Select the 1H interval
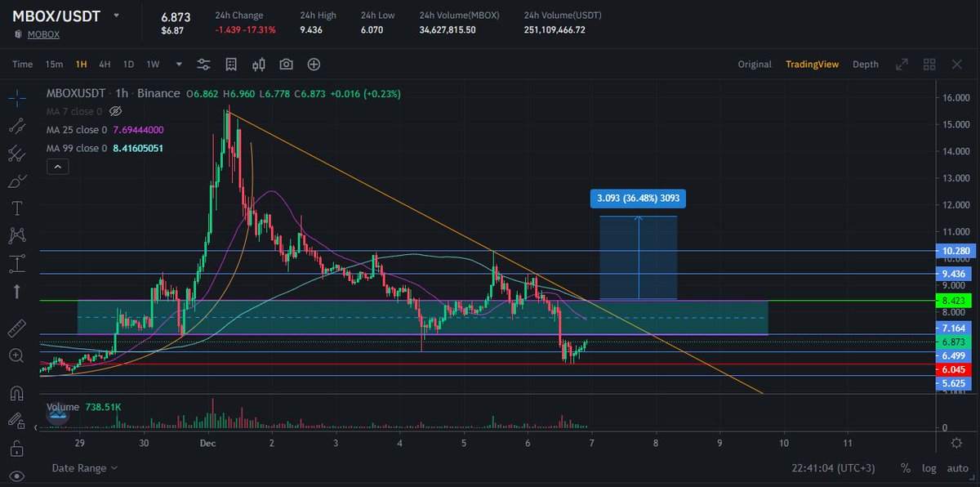The image size is (980, 487). (81, 64)
